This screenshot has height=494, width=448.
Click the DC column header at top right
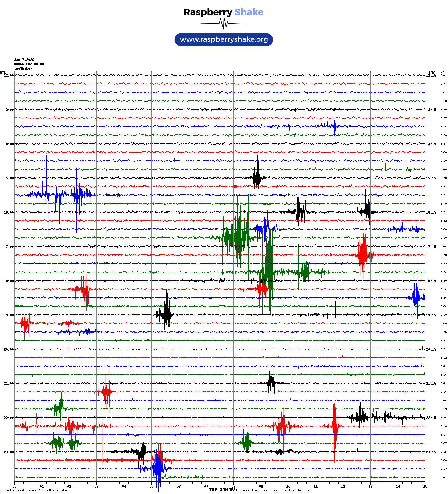[442, 72]
